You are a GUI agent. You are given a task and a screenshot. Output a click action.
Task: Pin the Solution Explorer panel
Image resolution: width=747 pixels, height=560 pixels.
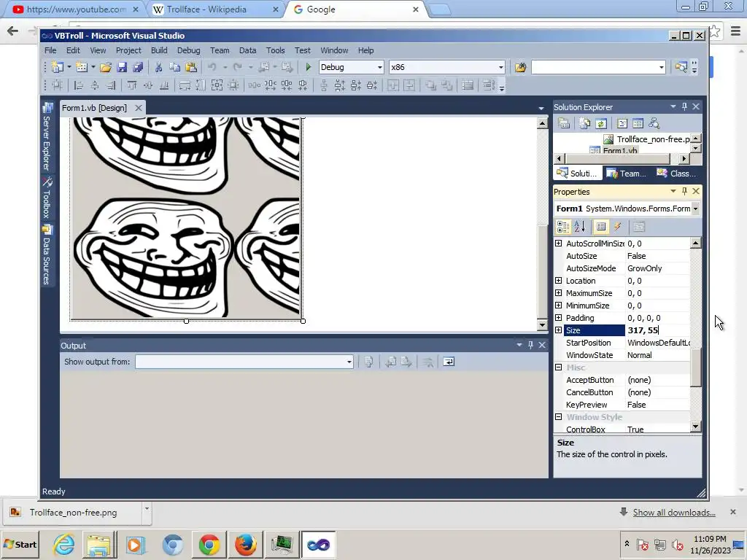(684, 106)
